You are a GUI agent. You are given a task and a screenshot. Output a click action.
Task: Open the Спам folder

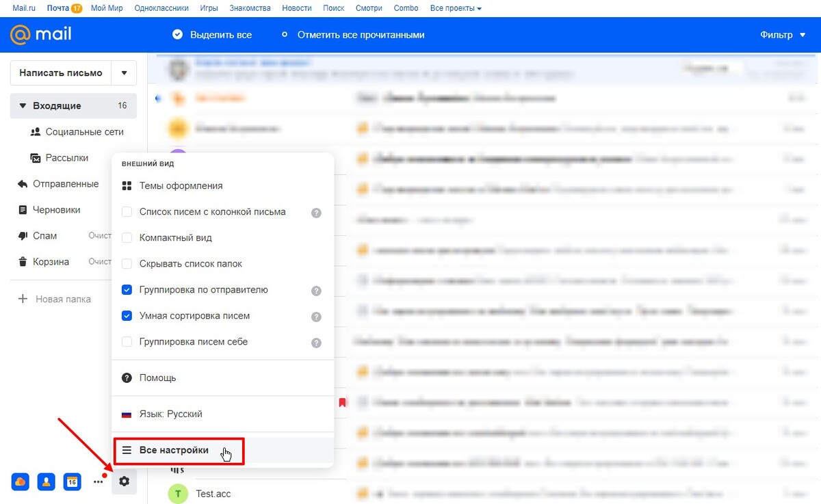(x=45, y=236)
